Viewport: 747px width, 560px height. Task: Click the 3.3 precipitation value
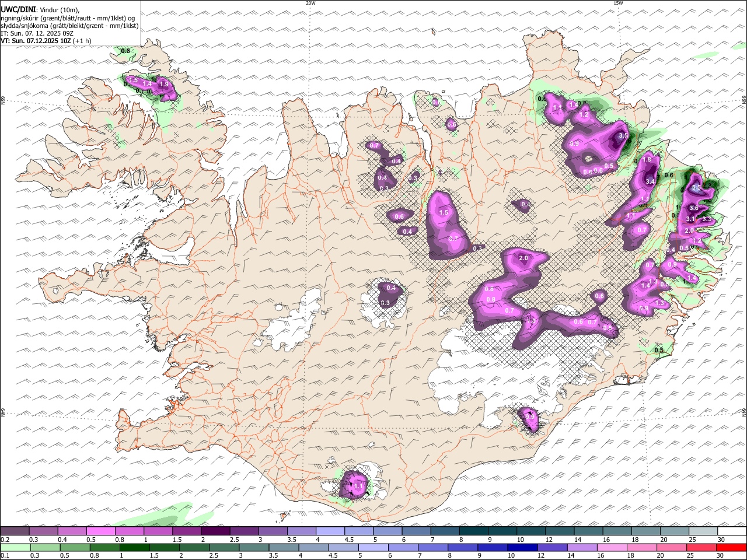coord(706,219)
